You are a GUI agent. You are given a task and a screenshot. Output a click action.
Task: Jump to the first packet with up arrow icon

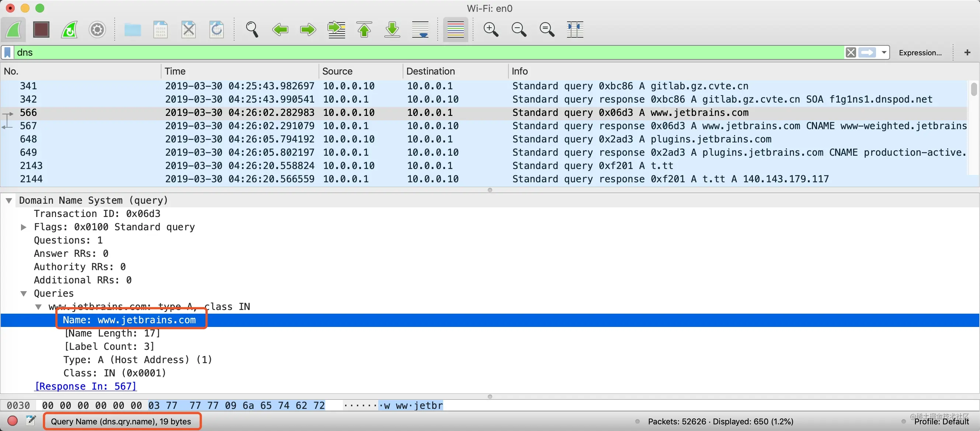pyautogui.click(x=364, y=29)
